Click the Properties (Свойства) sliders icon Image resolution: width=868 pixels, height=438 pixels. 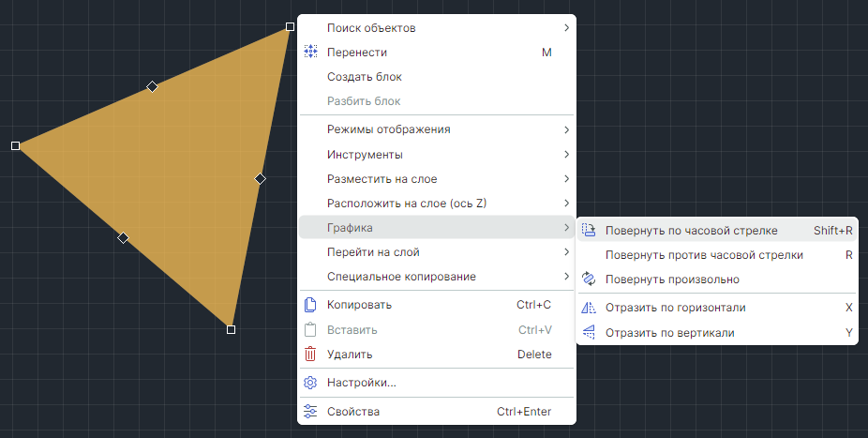(x=311, y=412)
